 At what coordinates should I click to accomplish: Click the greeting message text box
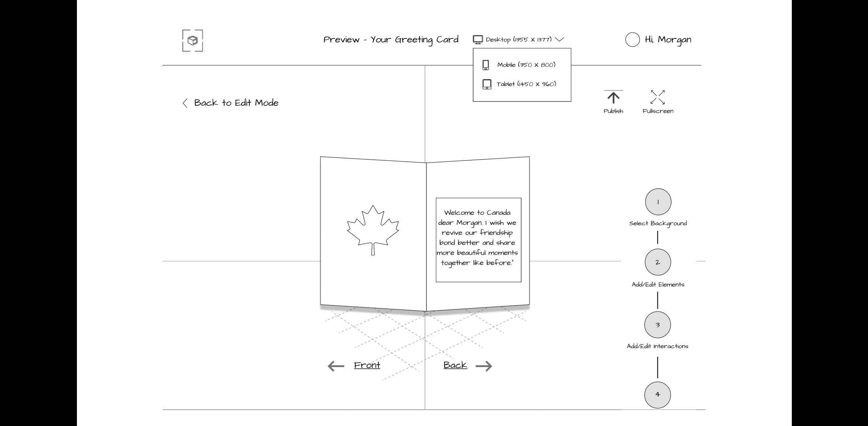click(478, 240)
